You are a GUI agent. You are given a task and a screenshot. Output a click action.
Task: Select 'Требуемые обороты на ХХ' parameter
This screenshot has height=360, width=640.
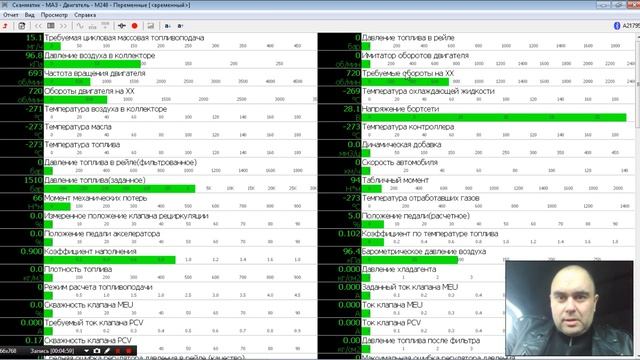coord(408,73)
